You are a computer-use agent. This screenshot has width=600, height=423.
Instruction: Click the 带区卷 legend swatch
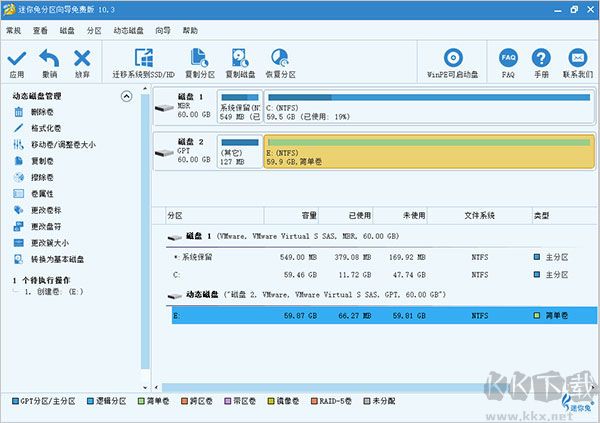coord(228,401)
